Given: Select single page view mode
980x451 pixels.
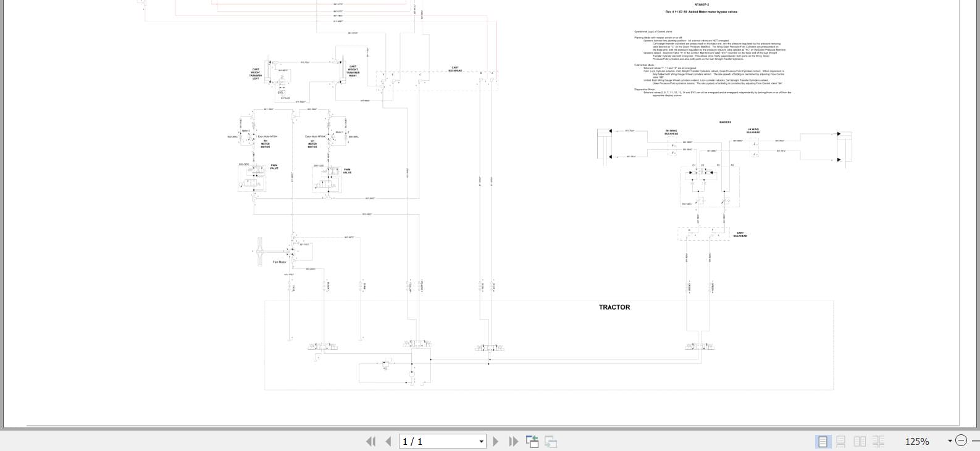Looking at the screenshot, I should point(823,441).
